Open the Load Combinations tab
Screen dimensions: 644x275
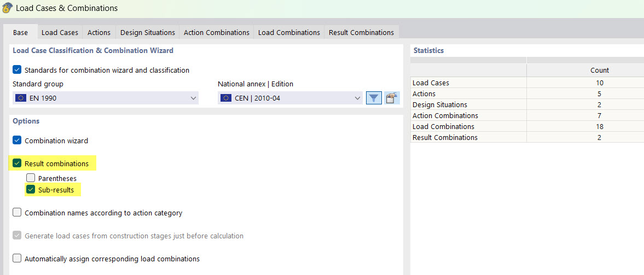coord(289,32)
